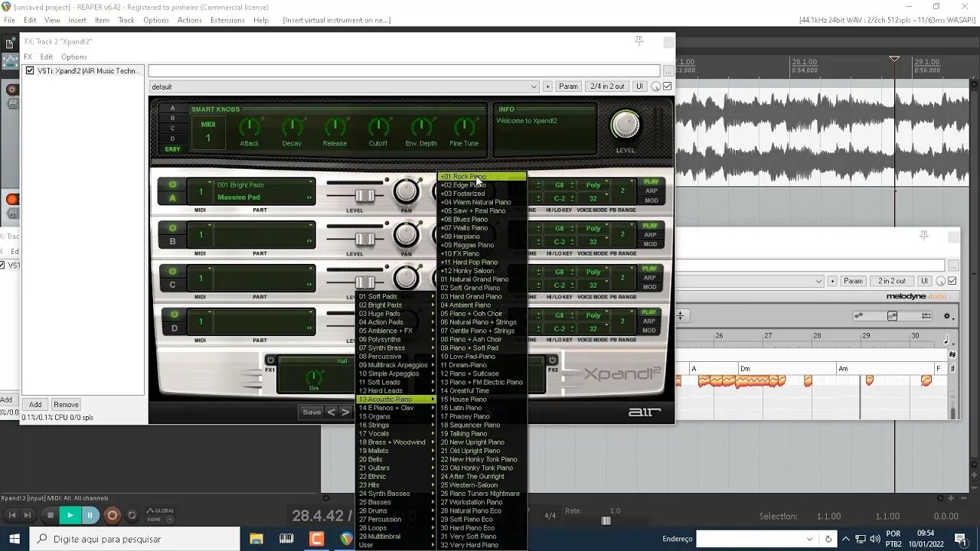Pin the Xpand!2 FX window
The image size is (980, 551).
click(639, 41)
